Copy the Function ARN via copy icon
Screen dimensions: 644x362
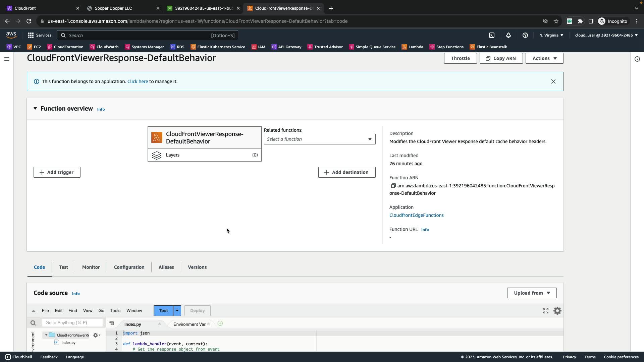point(393,186)
